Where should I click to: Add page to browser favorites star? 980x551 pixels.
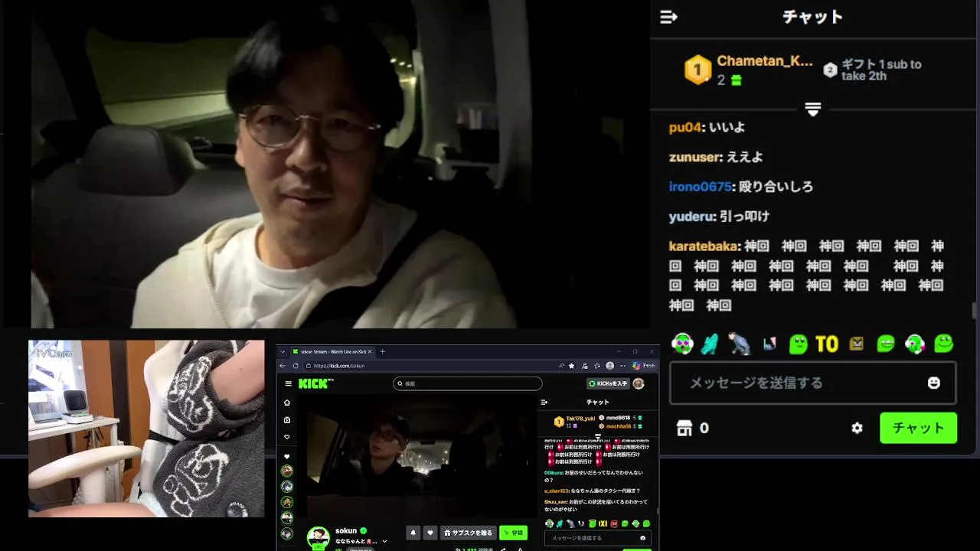[571, 366]
